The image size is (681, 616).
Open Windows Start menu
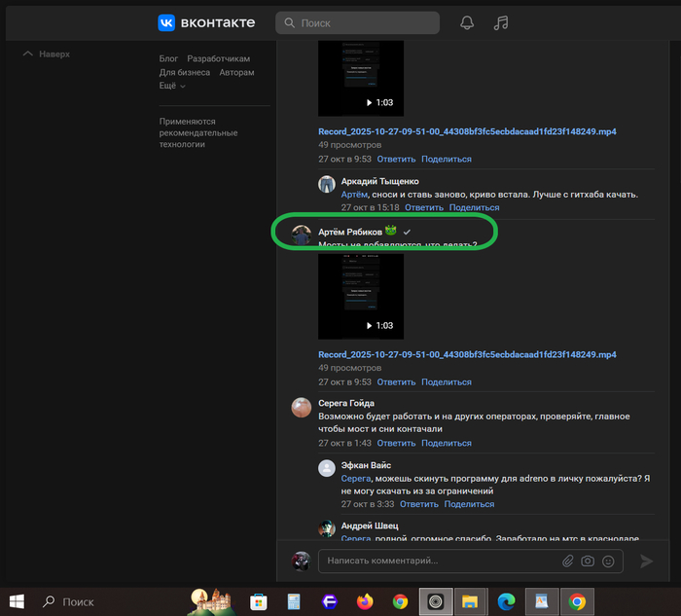pyautogui.click(x=17, y=601)
